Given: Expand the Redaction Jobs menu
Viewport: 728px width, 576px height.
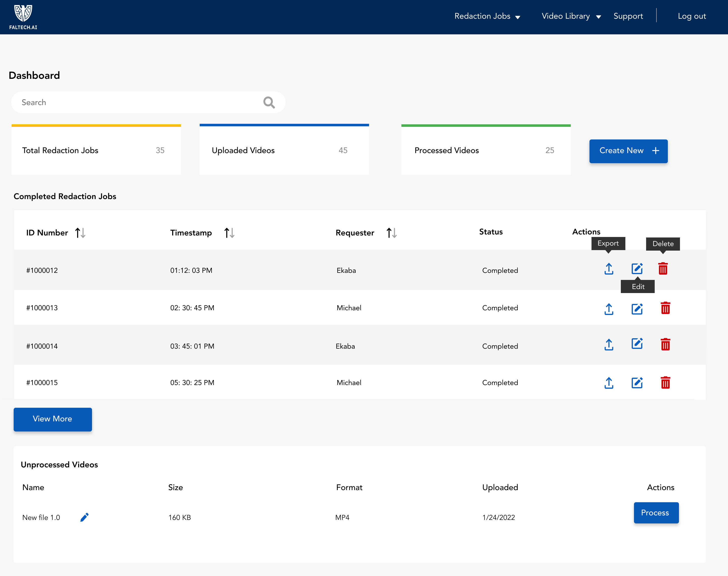Looking at the screenshot, I should pyautogui.click(x=487, y=16).
